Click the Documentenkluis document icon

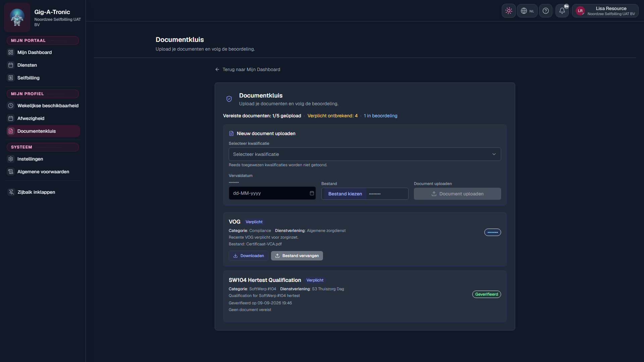11,131
